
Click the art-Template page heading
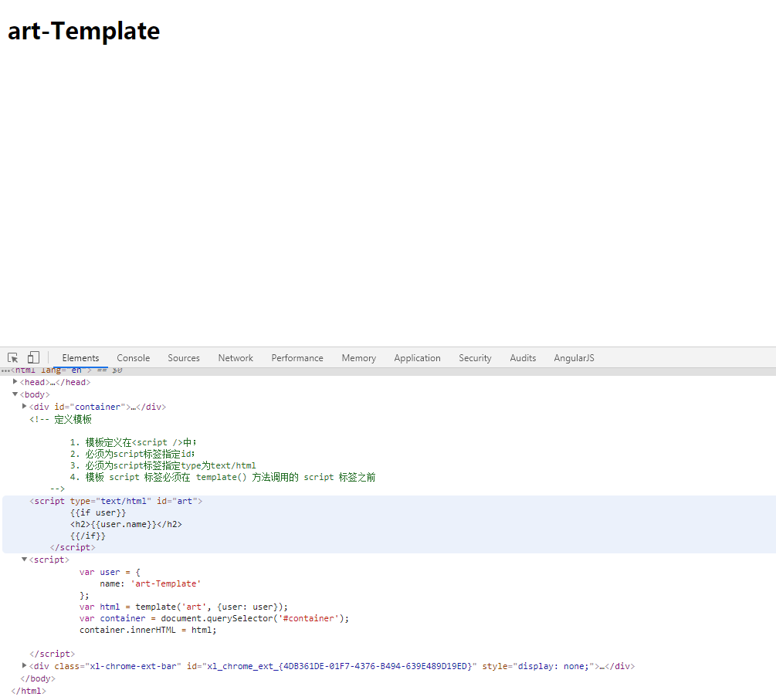(x=83, y=31)
